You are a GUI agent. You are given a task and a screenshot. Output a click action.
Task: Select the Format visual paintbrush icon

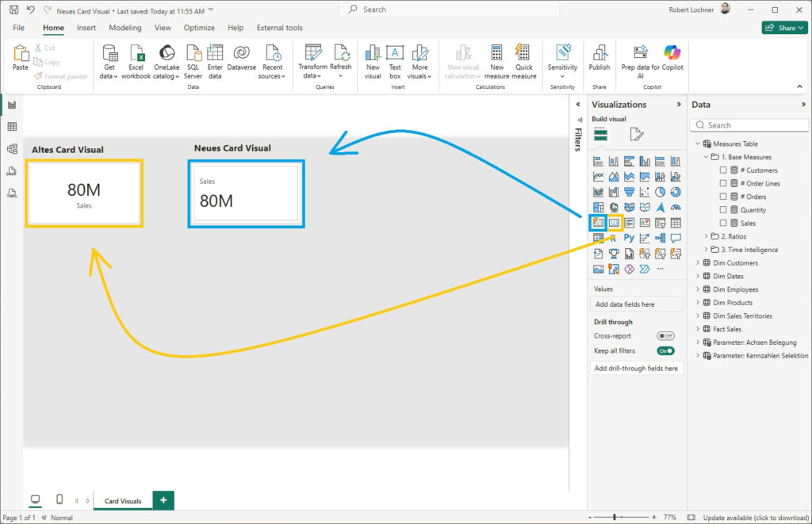pos(637,134)
